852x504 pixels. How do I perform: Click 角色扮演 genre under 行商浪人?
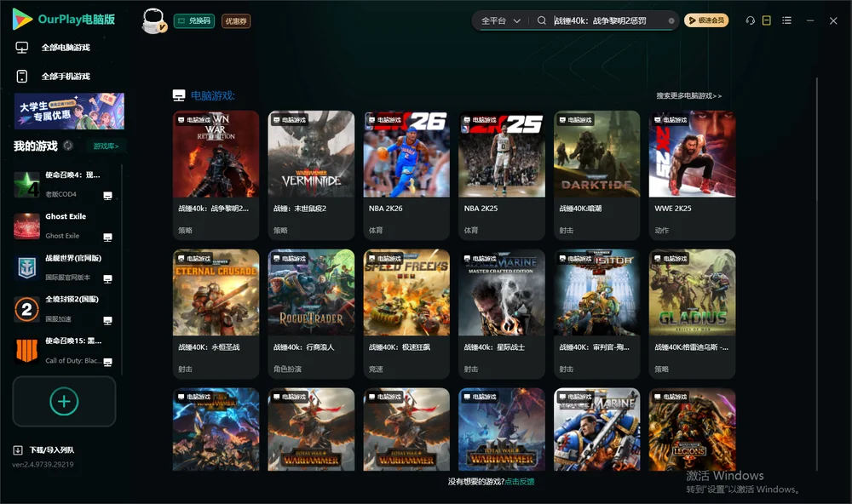coord(287,369)
